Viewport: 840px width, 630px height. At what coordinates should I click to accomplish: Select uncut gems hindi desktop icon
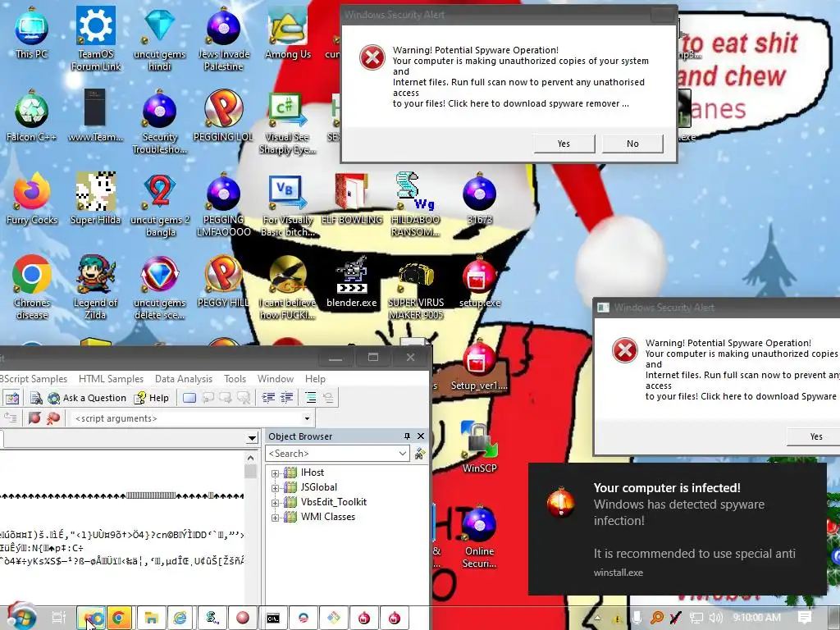pos(159,39)
